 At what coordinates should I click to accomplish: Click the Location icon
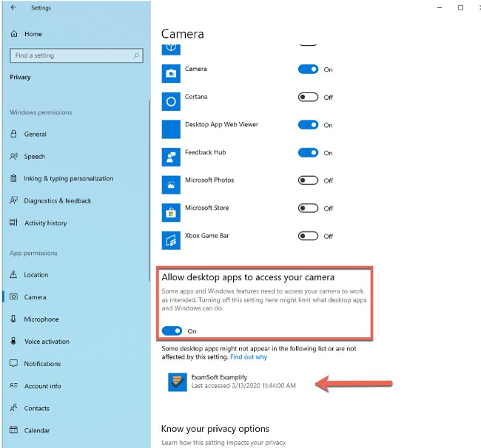point(13,274)
